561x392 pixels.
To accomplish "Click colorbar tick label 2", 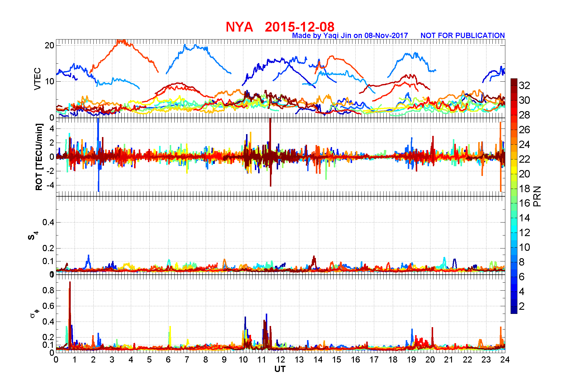I will 522,306.
